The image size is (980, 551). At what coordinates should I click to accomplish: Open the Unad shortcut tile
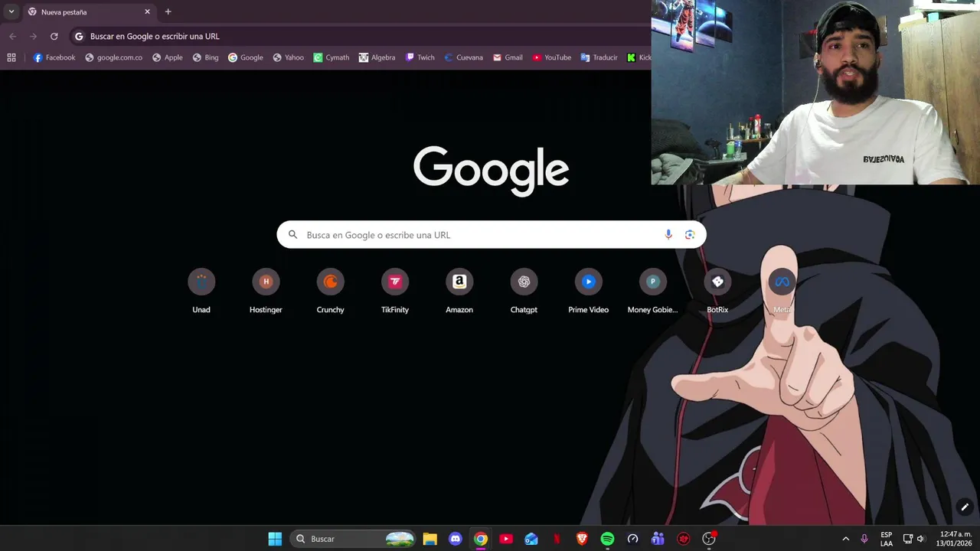[x=201, y=291]
